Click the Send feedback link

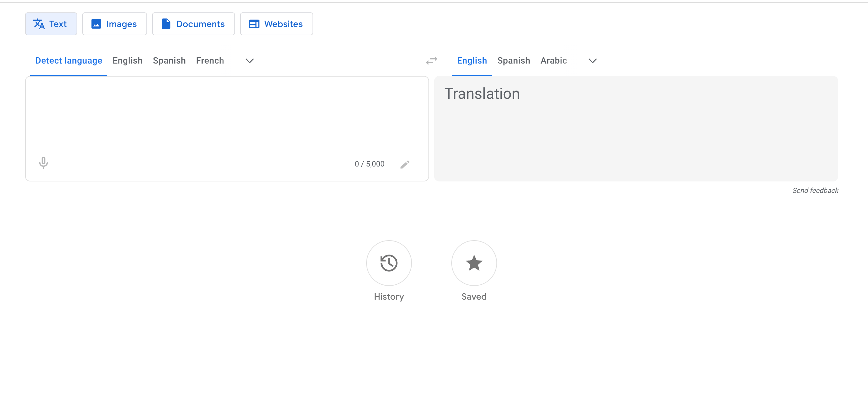[x=815, y=190]
